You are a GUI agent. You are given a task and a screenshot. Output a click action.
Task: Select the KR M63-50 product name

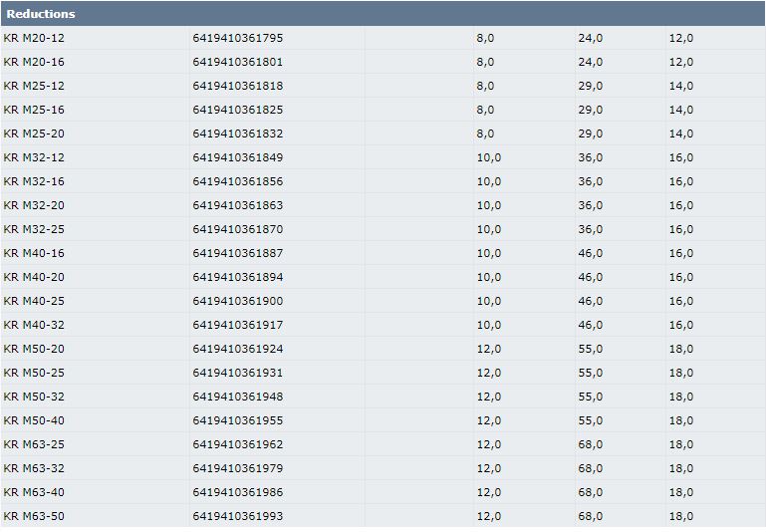tap(34, 517)
